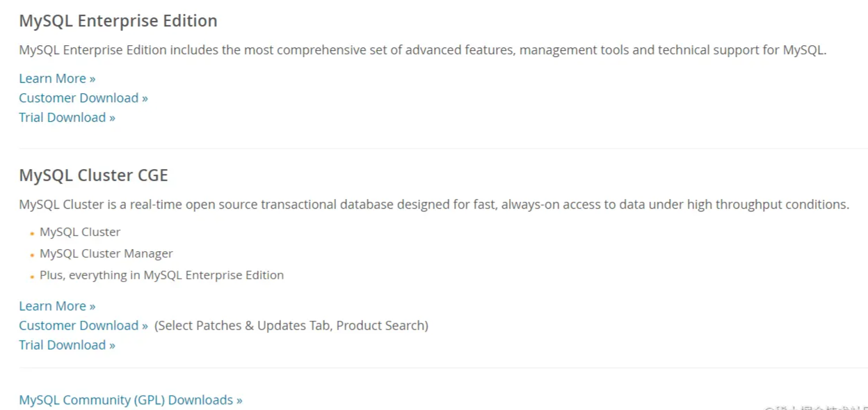Click the 'Plus, everything in MySQL Enterprise Edition' item
Viewport: 868px width, 410px height.
coord(161,276)
